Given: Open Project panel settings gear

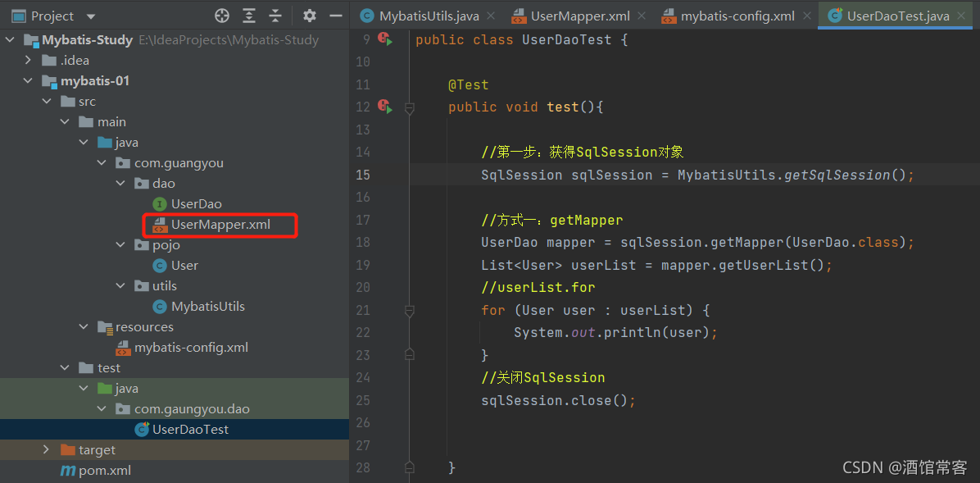Looking at the screenshot, I should [310, 16].
